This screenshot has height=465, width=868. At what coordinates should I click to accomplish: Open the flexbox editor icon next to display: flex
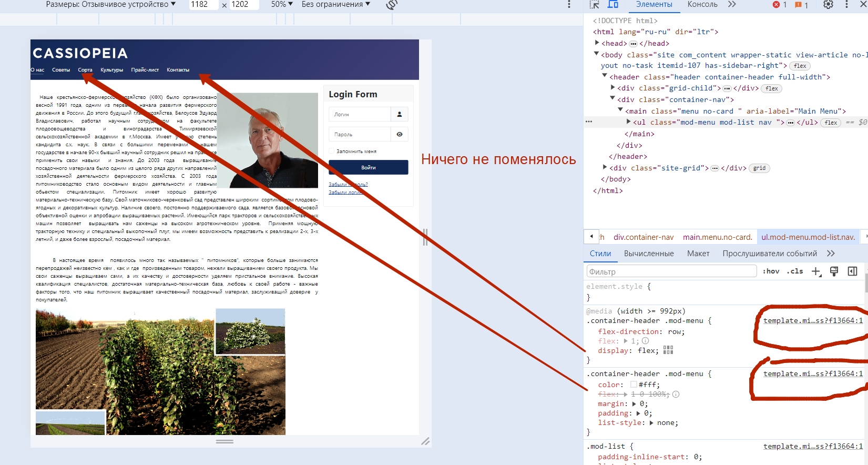click(668, 350)
